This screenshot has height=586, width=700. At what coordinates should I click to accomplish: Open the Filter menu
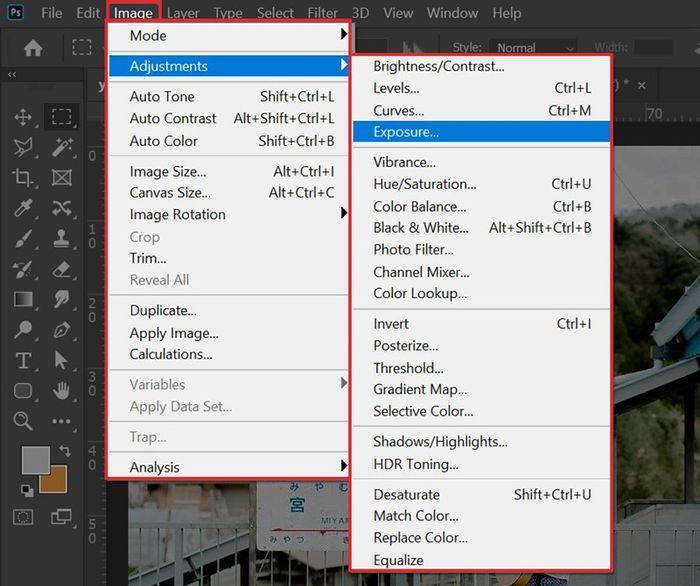pos(322,13)
